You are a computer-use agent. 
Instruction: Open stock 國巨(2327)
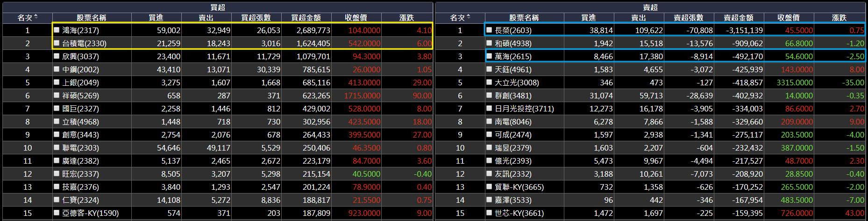(80, 109)
